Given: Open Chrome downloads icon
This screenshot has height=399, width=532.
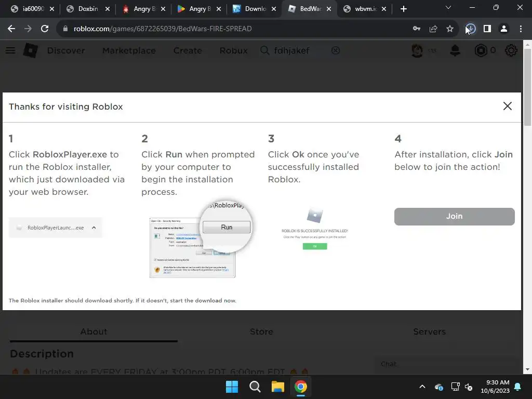Looking at the screenshot, I should pos(470,29).
